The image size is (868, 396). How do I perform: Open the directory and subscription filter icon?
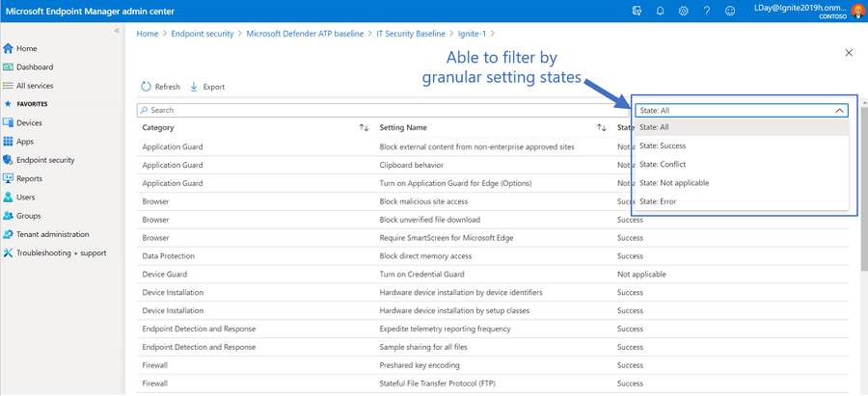click(x=637, y=11)
